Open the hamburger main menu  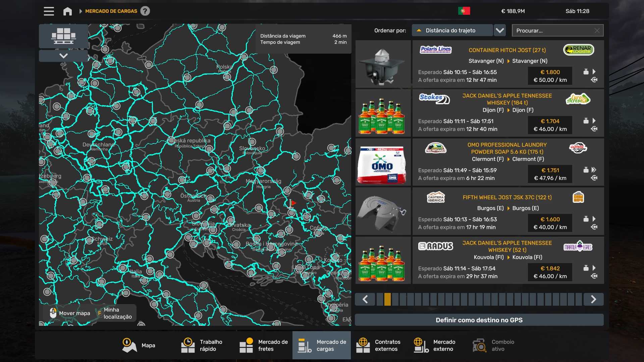pos(49,11)
